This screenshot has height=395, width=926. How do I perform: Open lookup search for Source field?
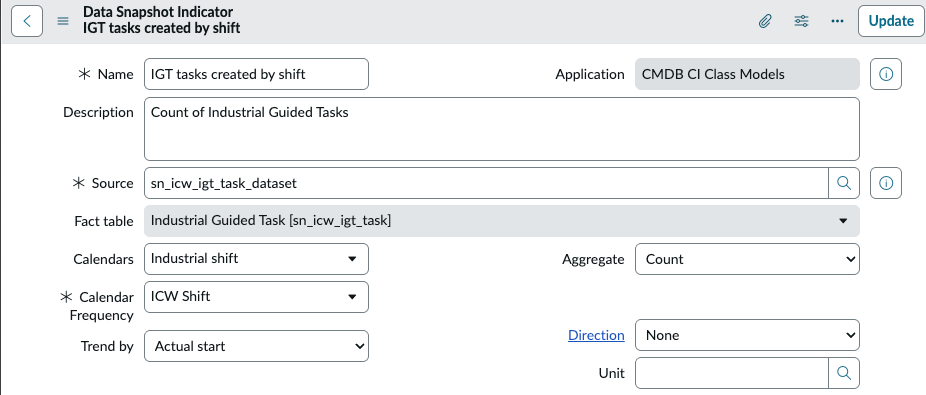point(844,183)
